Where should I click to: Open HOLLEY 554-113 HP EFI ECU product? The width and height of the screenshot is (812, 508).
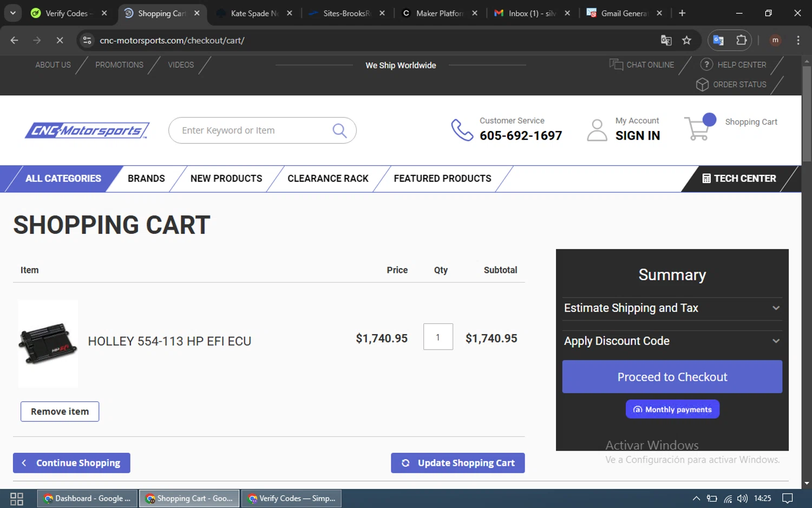(x=169, y=341)
